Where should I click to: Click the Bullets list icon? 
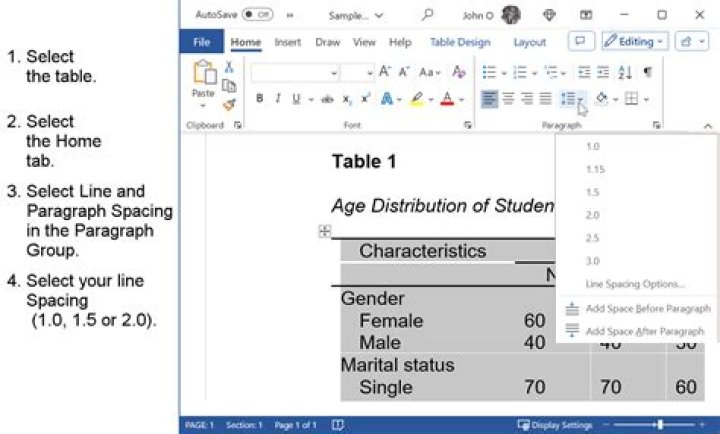click(x=489, y=72)
